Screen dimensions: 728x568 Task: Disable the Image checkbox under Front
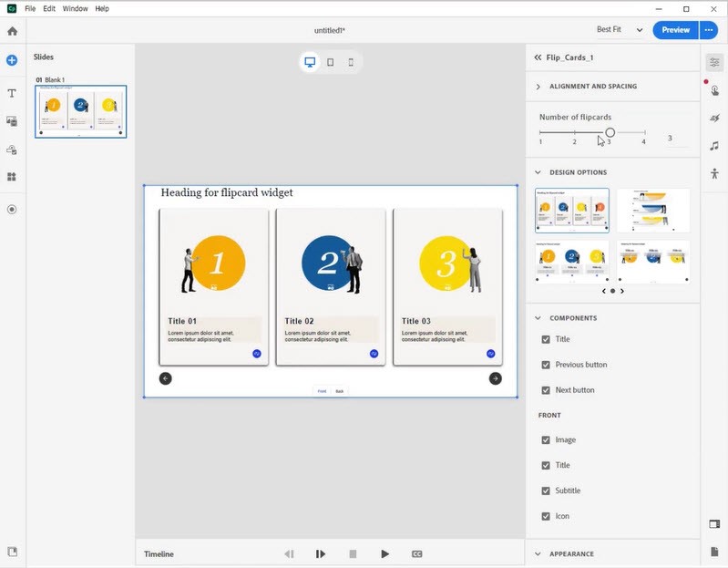(x=546, y=439)
